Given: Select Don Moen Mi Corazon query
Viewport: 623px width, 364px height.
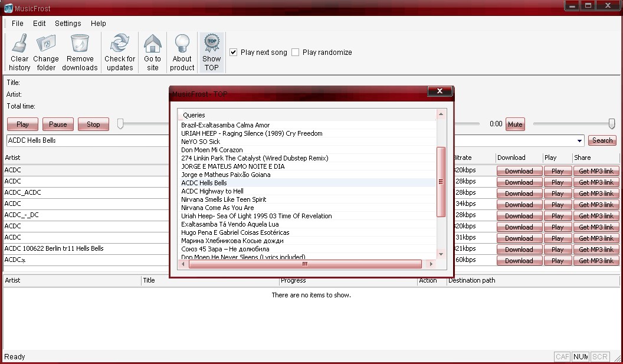Looking at the screenshot, I should (212, 150).
